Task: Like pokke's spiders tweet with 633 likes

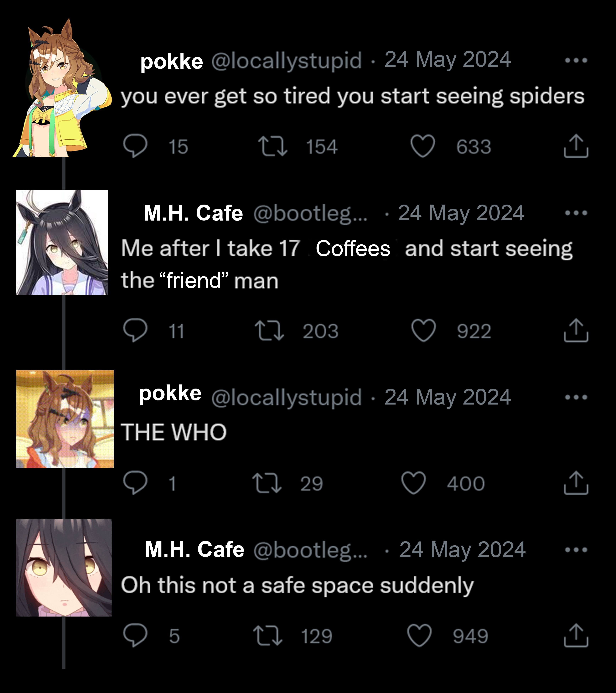Action: [x=422, y=147]
